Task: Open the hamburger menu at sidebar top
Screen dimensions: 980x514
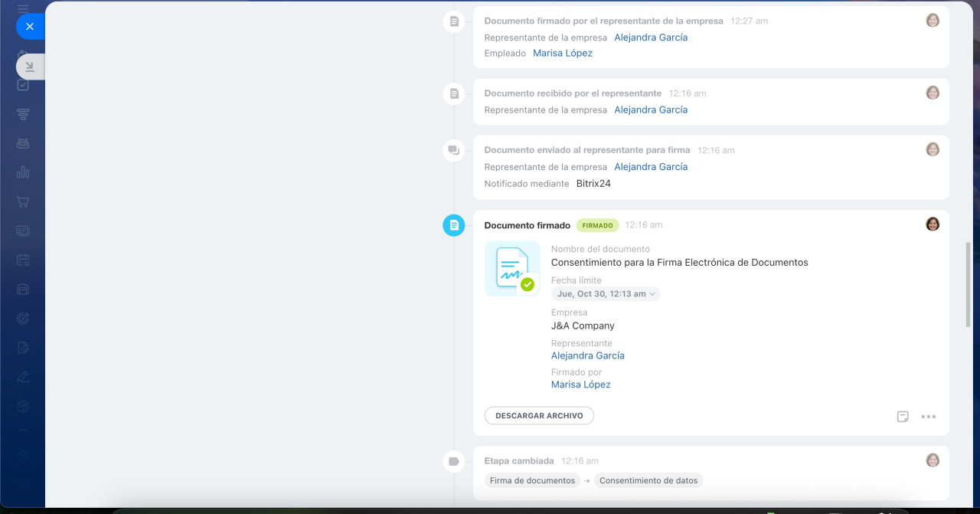Action: (x=23, y=8)
